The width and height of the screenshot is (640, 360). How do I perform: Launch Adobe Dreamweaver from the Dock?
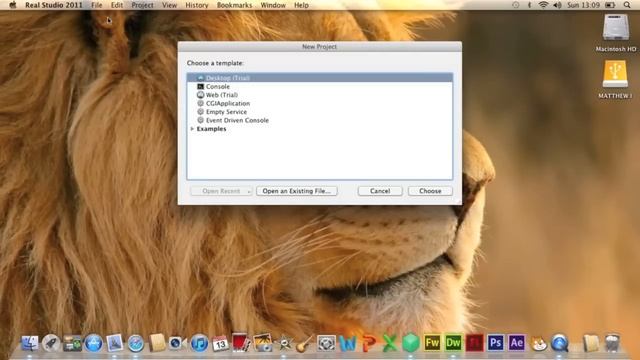click(x=453, y=342)
